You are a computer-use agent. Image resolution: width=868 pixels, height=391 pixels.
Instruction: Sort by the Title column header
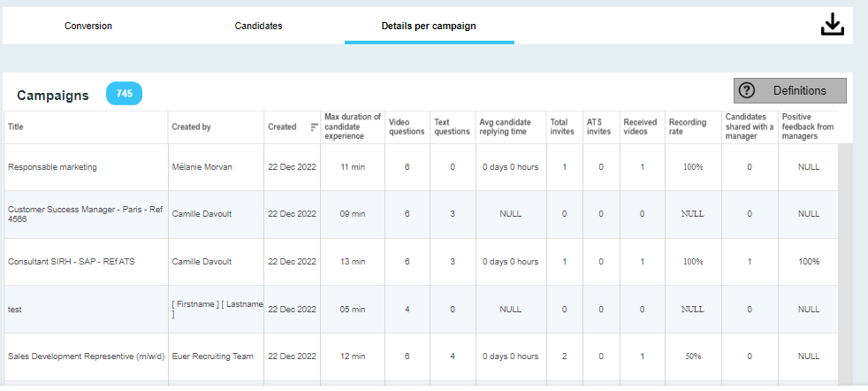[16, 127]
